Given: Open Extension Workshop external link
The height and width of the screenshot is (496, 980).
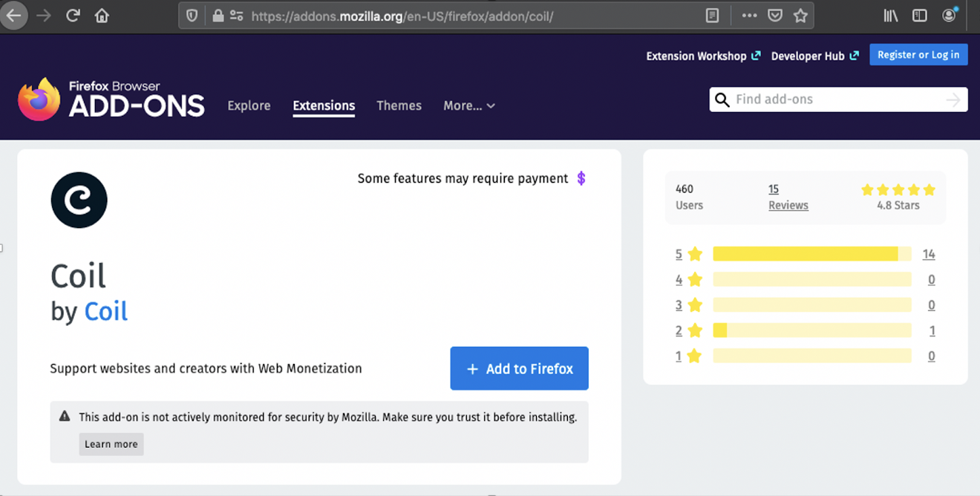Looking at the screenshot, I should tap(703, 56).
